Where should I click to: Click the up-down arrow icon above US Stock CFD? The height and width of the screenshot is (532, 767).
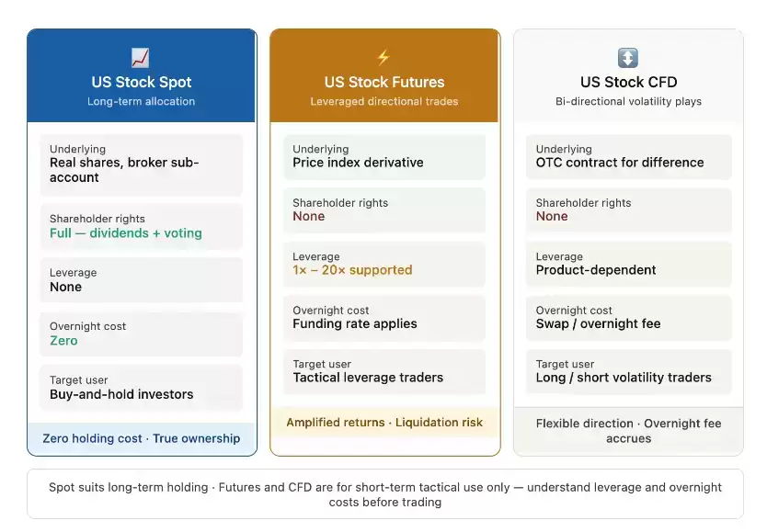[x=628, y=58]
